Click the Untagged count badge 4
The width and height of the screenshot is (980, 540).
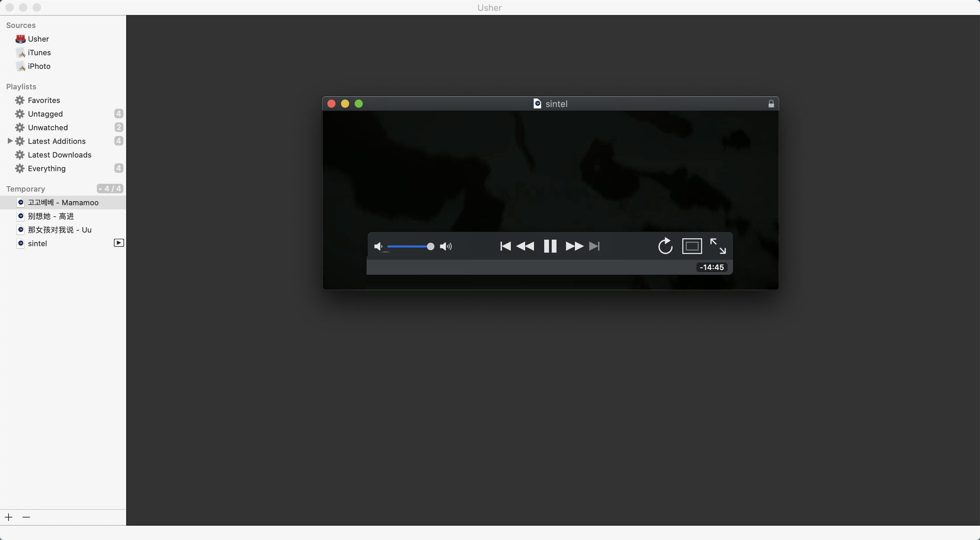(x=119, y=114)
